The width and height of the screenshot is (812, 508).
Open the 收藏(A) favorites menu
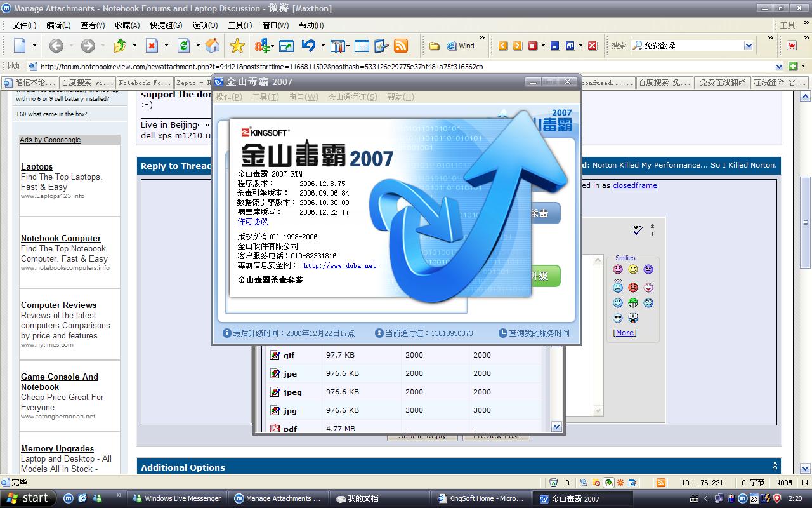pyautogui.click(x=127, y=25)
